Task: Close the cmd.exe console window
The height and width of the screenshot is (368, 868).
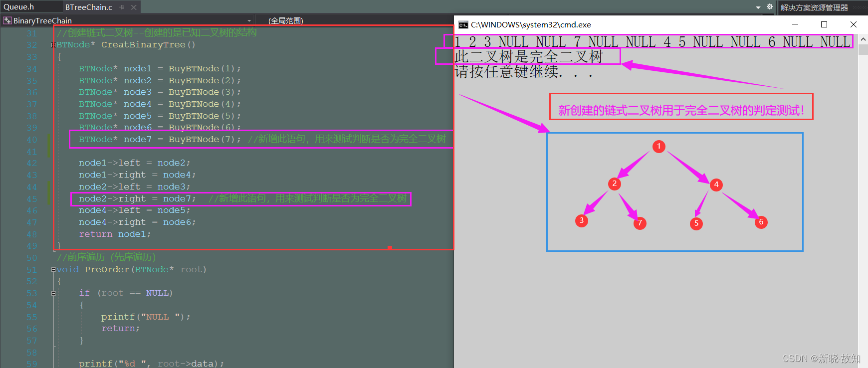Action: tap(854, 24)
